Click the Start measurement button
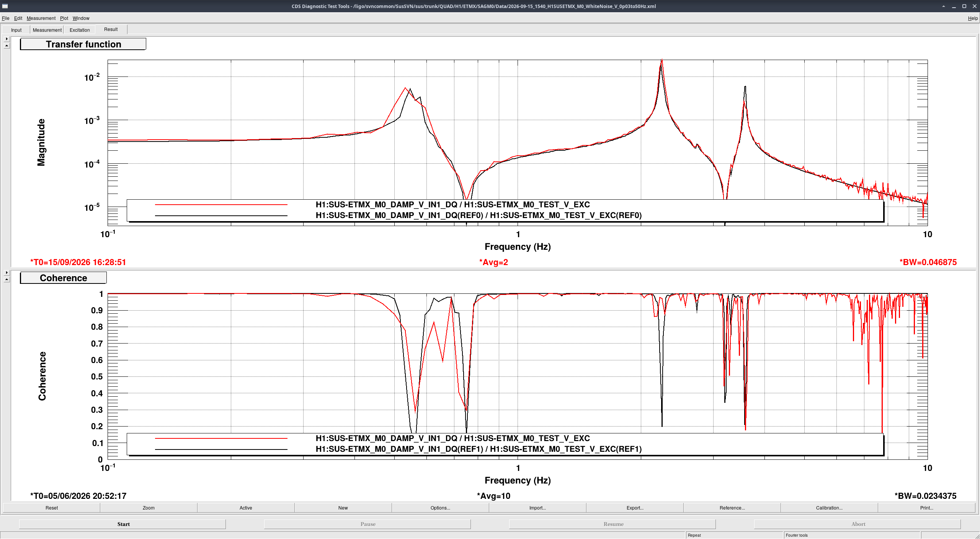The image size is (980, 539). [x=122, y=524]
